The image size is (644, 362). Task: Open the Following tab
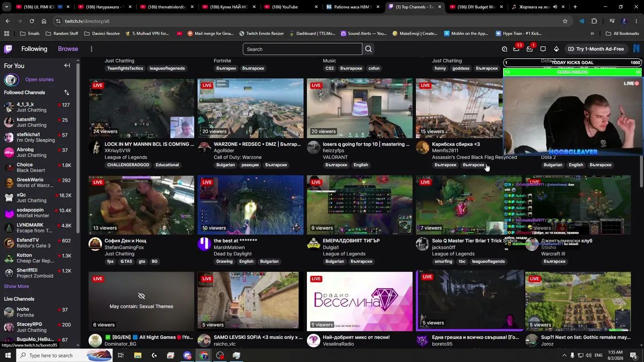pyautogui.click(x=34, y=49)
